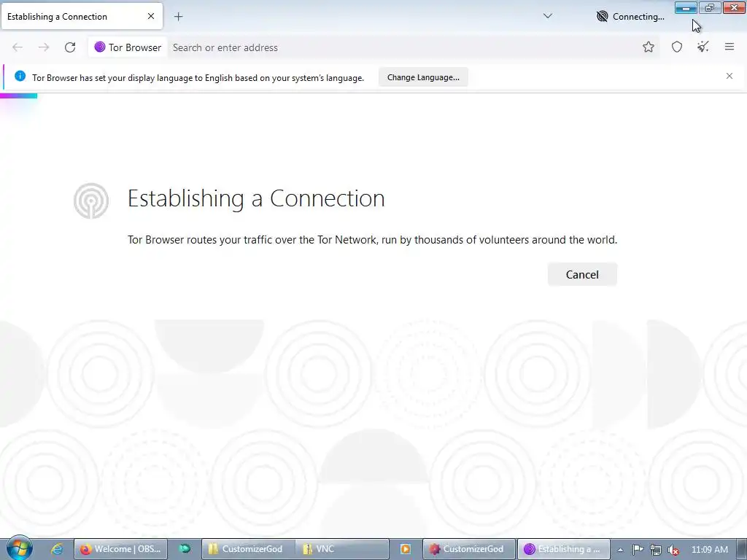Close the Establishing a Connection tab
Viewport: 747px width, 560px height.
(x=150, y=16)
